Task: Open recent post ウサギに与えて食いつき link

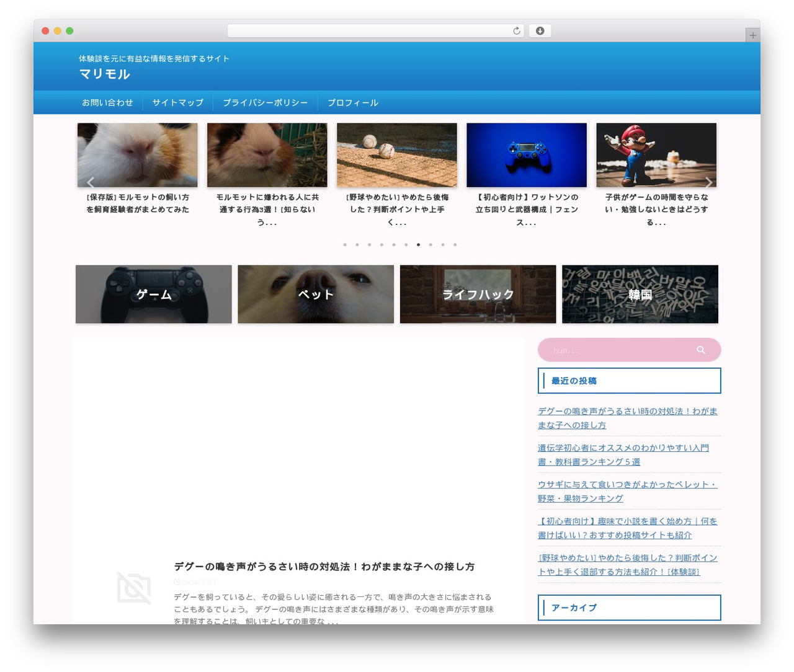Action: 628,492
